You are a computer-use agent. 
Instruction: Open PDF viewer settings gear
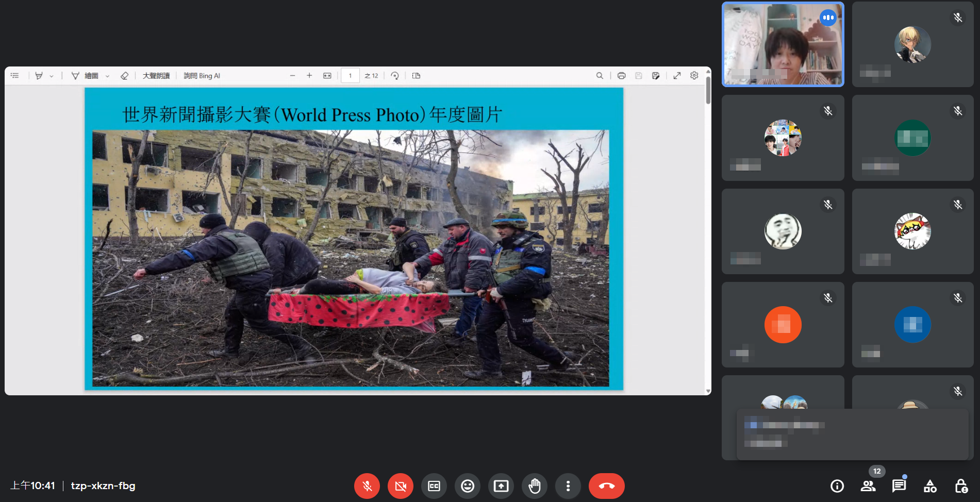[694, 76]
